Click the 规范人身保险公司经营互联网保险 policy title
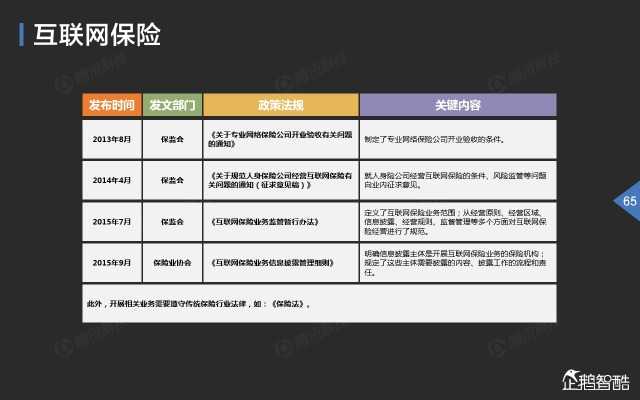640x400 pixels. pos(280,180)
